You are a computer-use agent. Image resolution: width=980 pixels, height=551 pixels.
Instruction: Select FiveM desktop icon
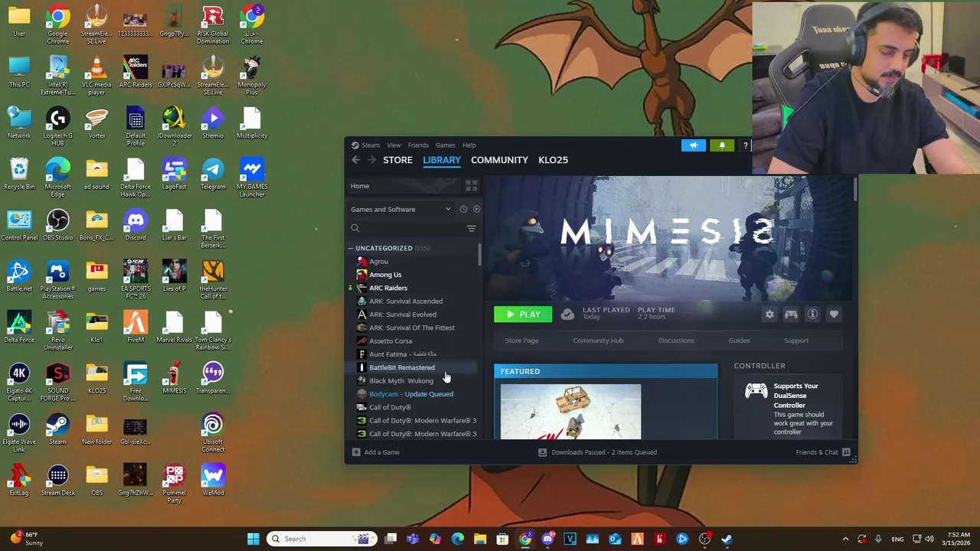pyautogui.click(x=136, y=327)
